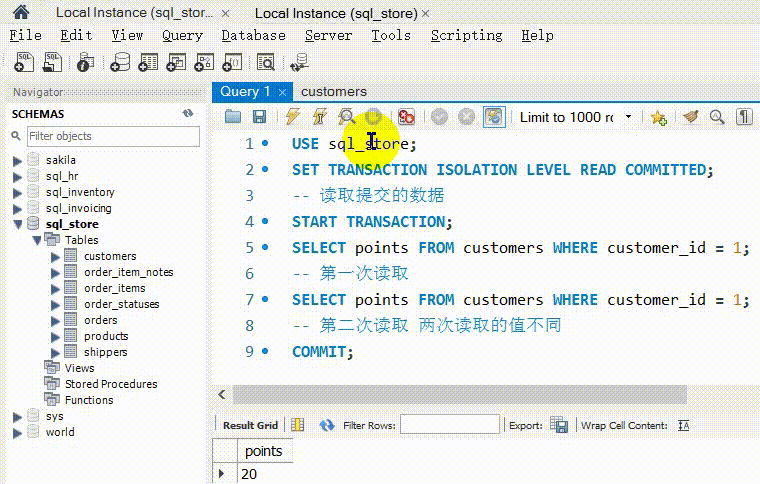Execute statement under cursor icon
Viewport: 760px width, 484px height.
point(319,117)
